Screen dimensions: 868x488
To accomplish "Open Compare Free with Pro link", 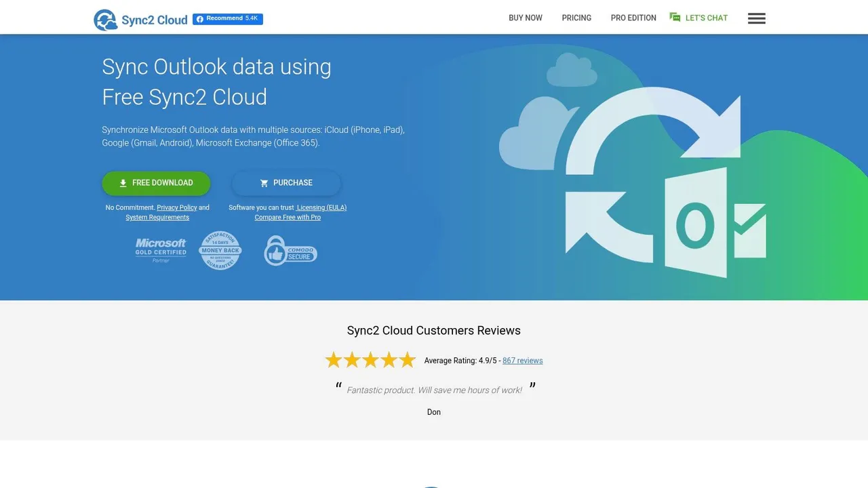I will tap(288, 218).
